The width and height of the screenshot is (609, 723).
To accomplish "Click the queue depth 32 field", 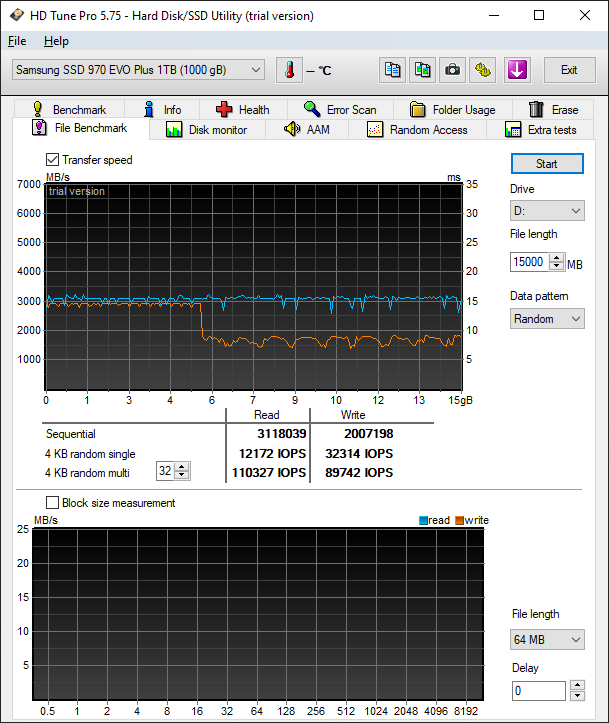I will (166, 471).
